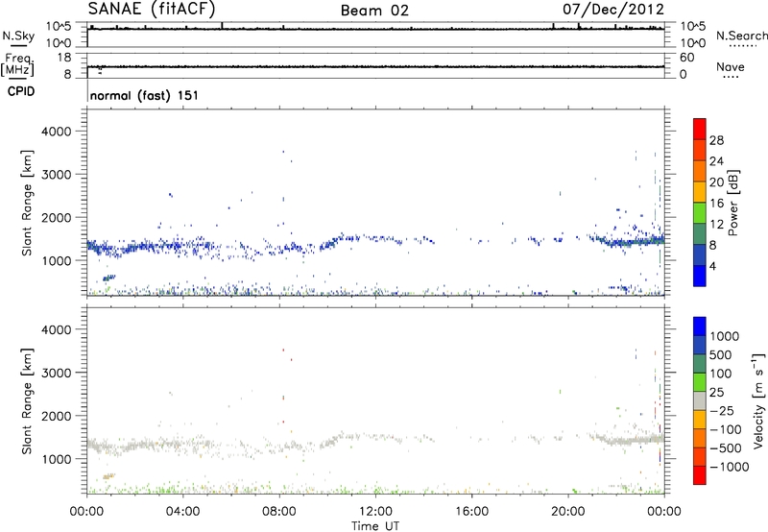Click the bright blue bottom Power colorbar segment
The image size is (768, 532).
700,276
